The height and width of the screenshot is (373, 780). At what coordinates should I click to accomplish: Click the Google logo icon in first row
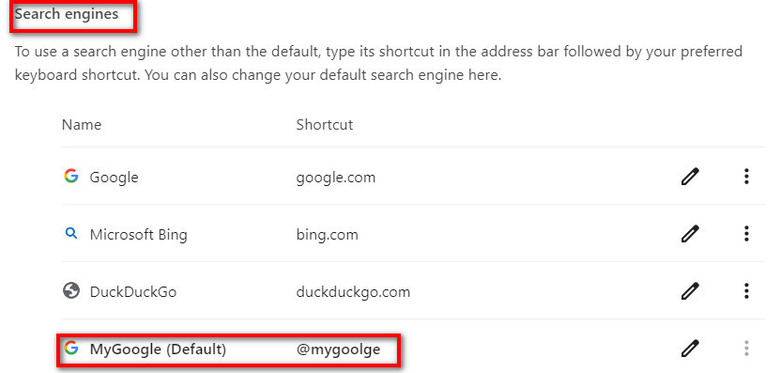pyautogui.click(x=71, y=176)
